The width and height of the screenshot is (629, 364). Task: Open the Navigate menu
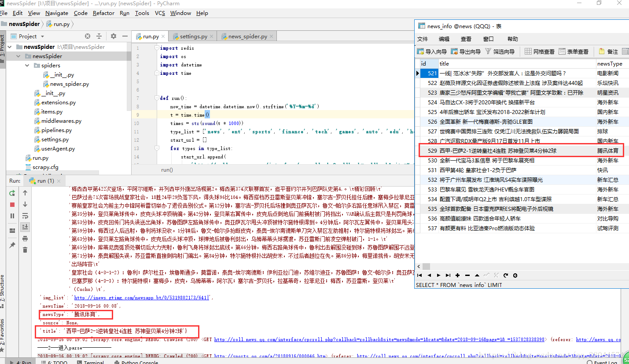(x=57, y=13)
